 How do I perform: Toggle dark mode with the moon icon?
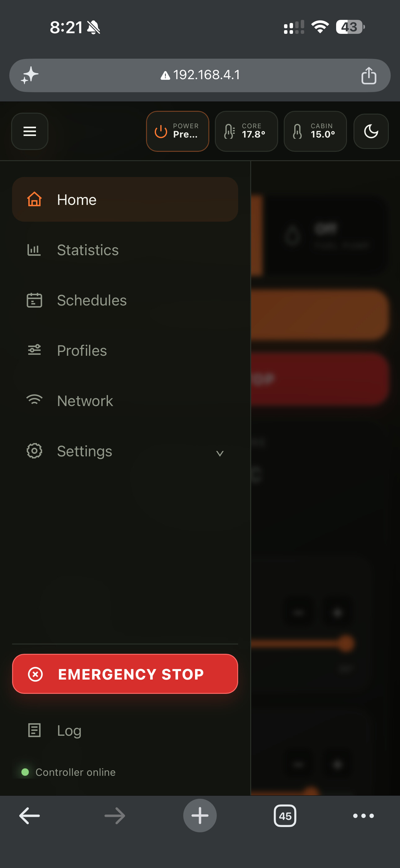coord(371,131)
